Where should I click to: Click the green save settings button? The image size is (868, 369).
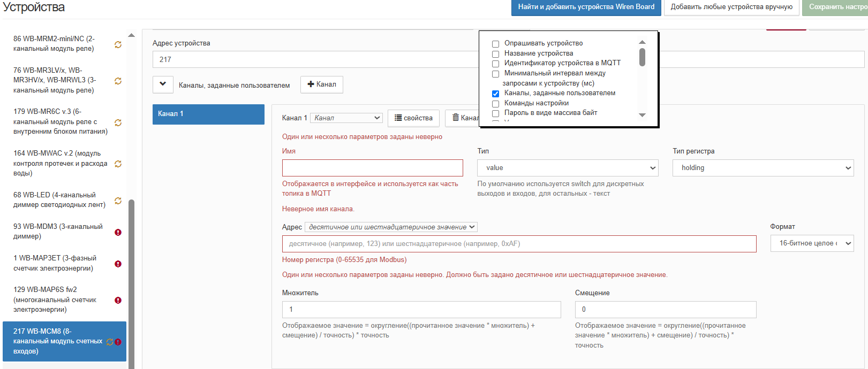click(835, 7)
